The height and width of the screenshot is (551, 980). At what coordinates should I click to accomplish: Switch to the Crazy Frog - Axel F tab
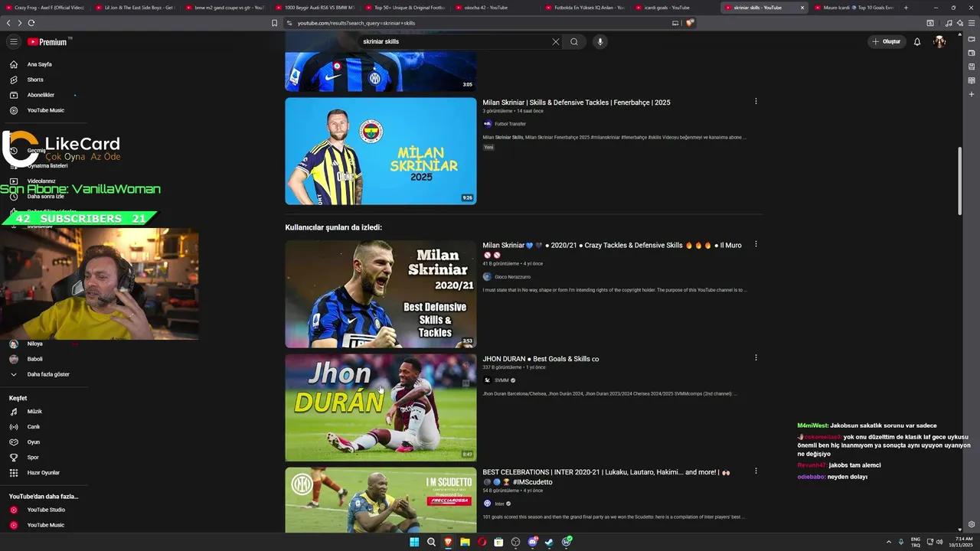pos(44,8)
